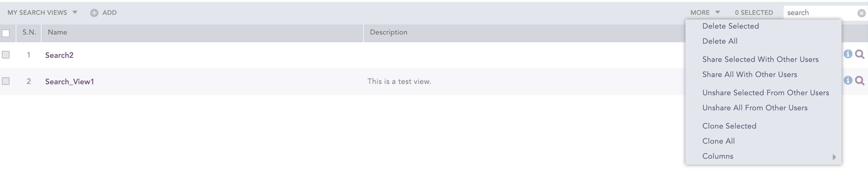Screen dimensions: 868x181
Task: Select Share All With Other Users
Action: [x=749, y=75]
